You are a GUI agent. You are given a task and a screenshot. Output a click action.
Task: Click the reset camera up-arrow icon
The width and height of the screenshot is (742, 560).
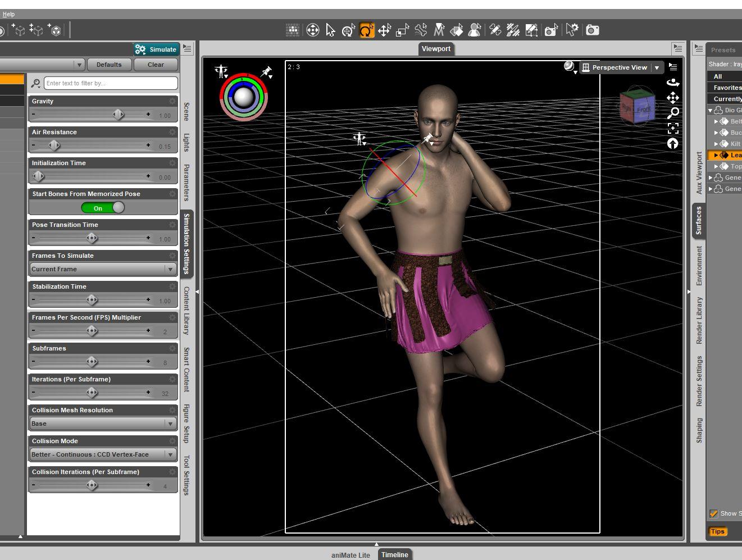[x=672, y=144]
